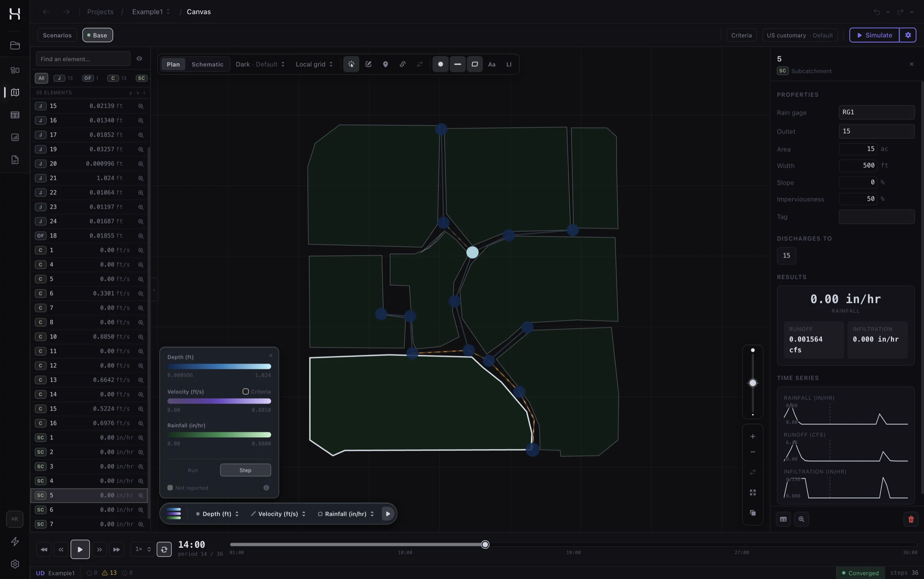
Task: Toggle node display circle button
Action: [440, 64]
